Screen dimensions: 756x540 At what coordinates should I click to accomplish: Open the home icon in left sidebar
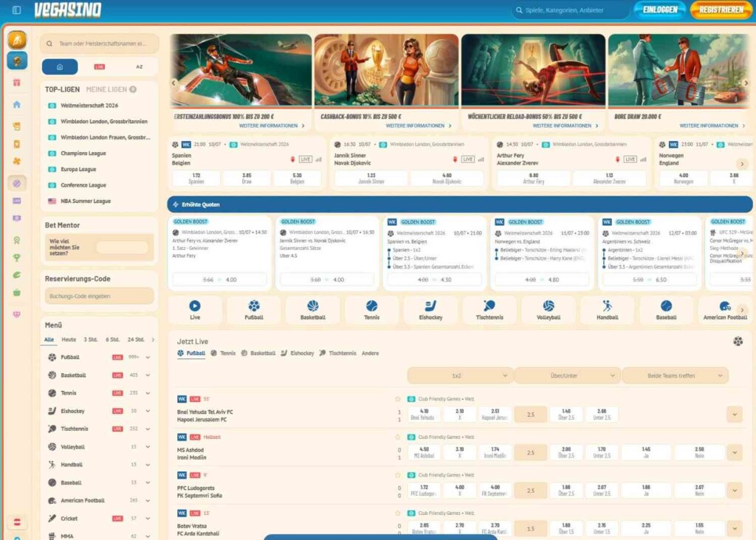(17, 105)
